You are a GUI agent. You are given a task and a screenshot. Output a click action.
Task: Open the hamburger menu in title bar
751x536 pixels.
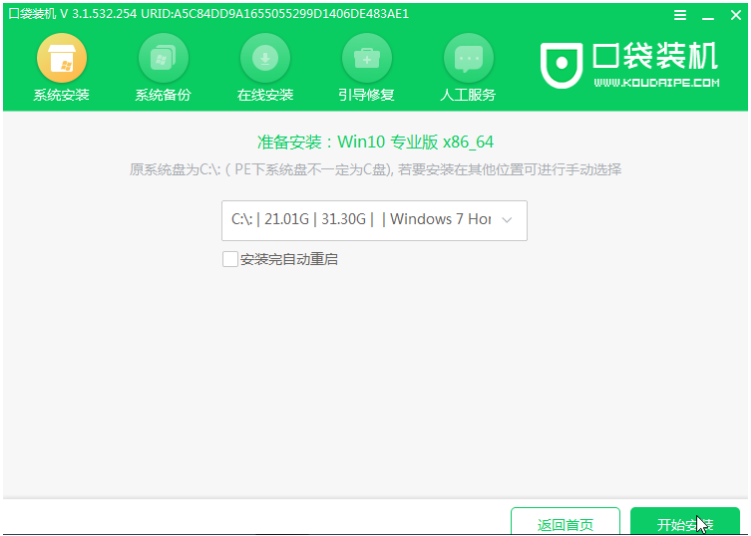681,15
